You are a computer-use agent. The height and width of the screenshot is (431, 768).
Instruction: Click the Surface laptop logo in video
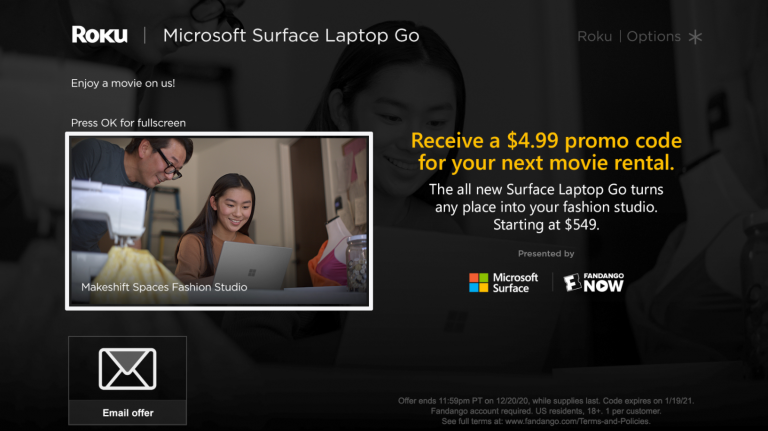(x=252, y=272)
